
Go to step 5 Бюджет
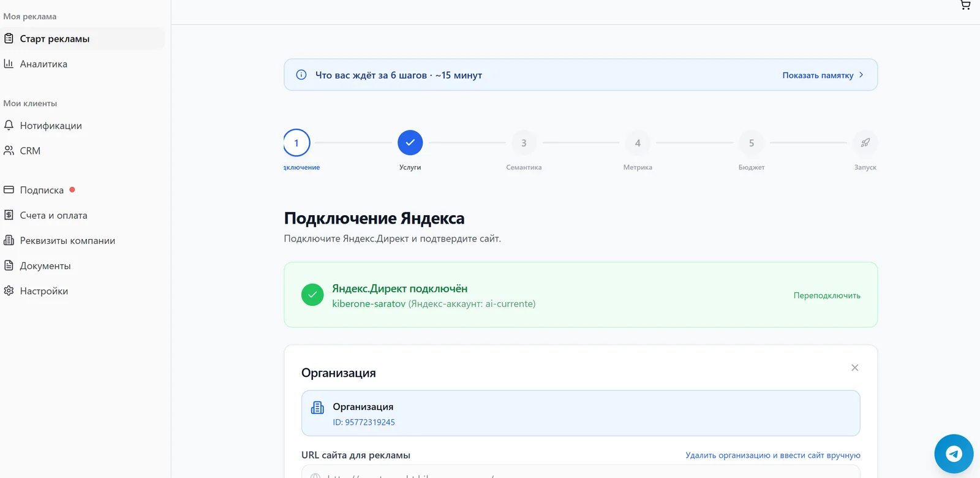[752, 143]
